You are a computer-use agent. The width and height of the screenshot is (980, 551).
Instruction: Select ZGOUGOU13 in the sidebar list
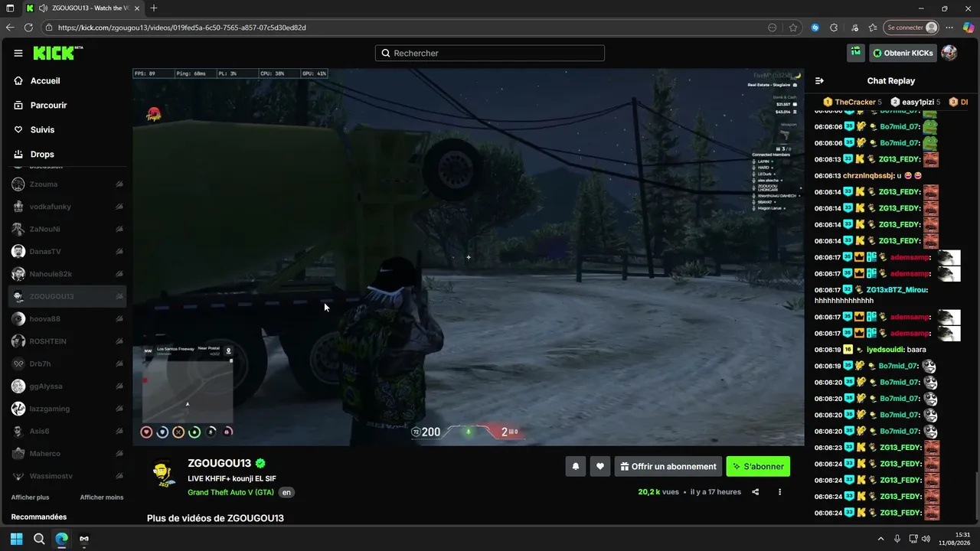67,296
